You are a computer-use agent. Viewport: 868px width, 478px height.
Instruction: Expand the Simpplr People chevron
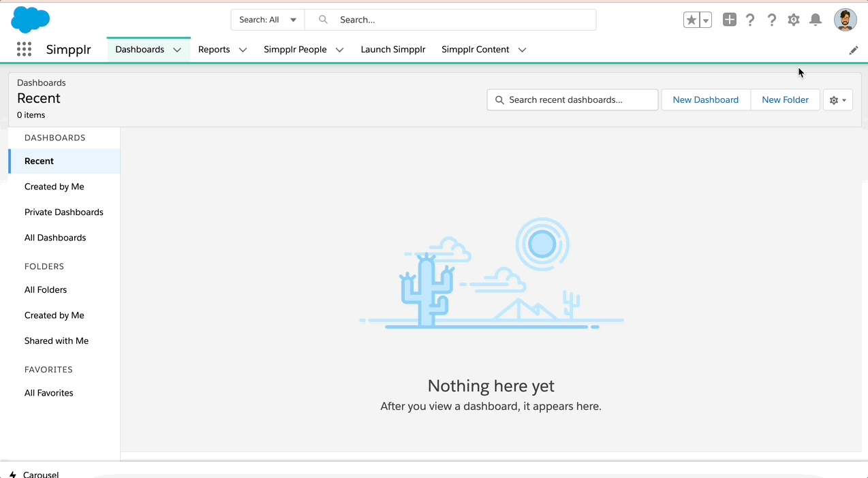[x=340, y=50]
